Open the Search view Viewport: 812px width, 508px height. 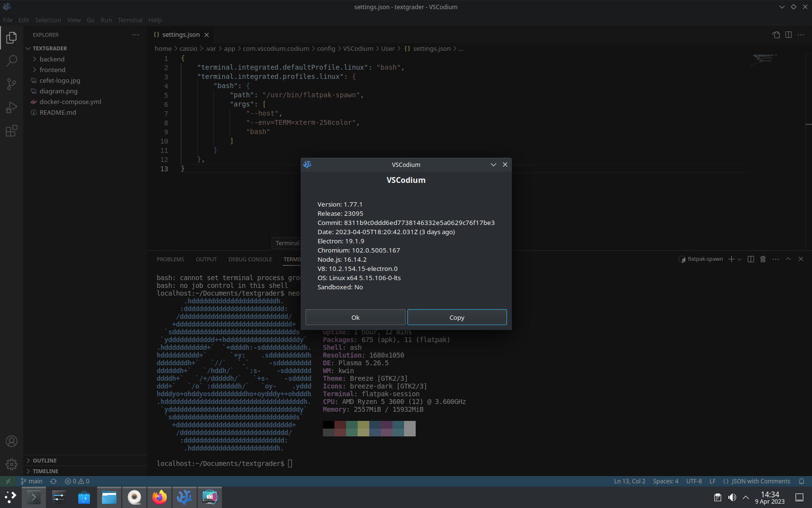pyautogui.click(x=11, y=61)
